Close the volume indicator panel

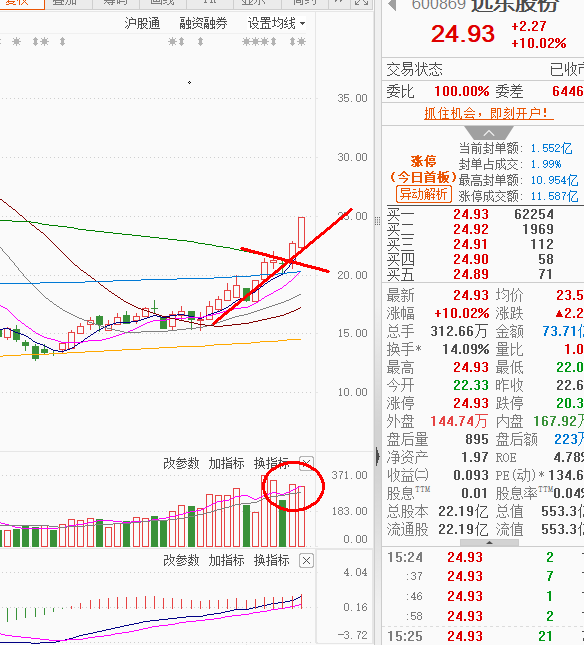click(x=306, y=463)
